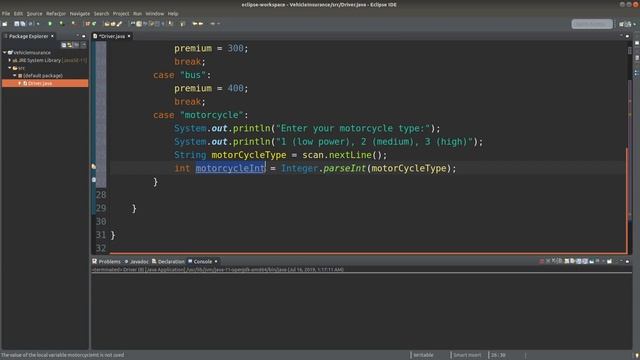Click the premium = 400 line

pos(211,88)
